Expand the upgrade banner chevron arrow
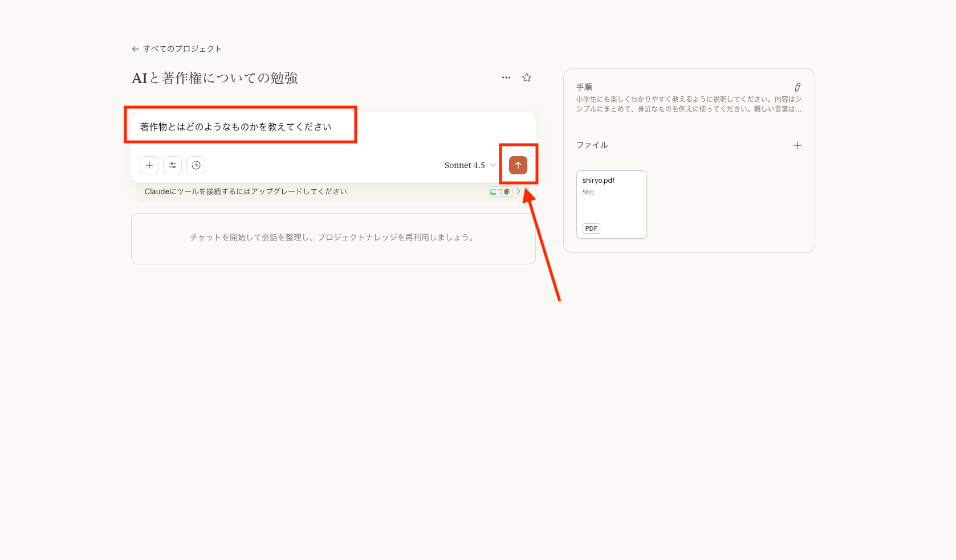956x560 pixels. [x=518, y=191]
